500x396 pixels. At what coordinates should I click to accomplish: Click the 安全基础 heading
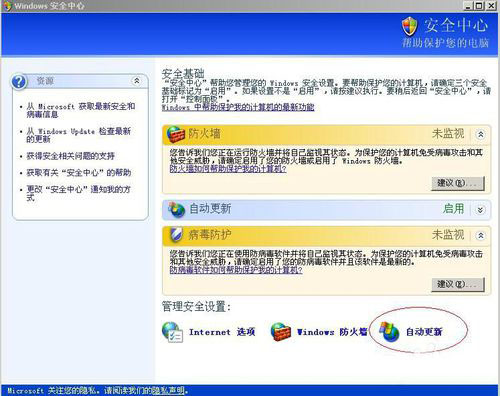[183, 73]
